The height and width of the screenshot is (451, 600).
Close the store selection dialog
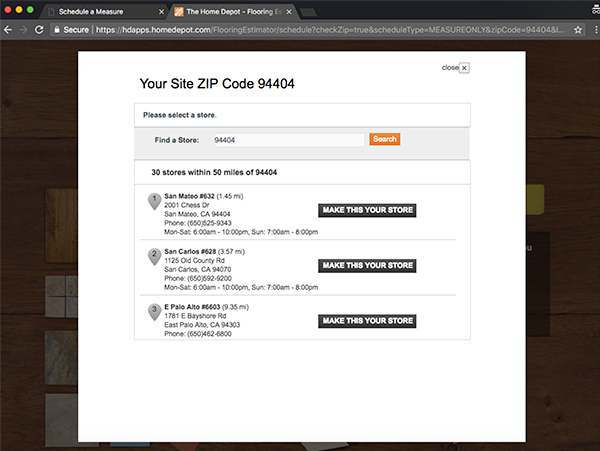464,68
